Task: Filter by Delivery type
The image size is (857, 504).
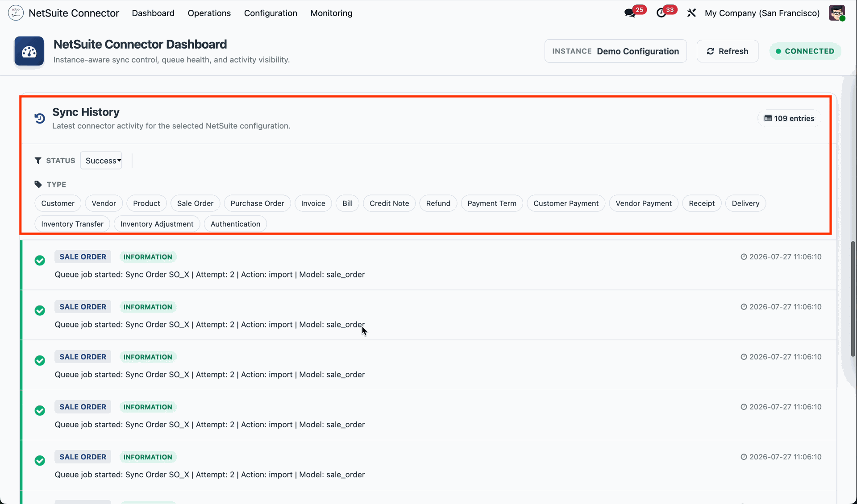Action: tap(745, 203)
